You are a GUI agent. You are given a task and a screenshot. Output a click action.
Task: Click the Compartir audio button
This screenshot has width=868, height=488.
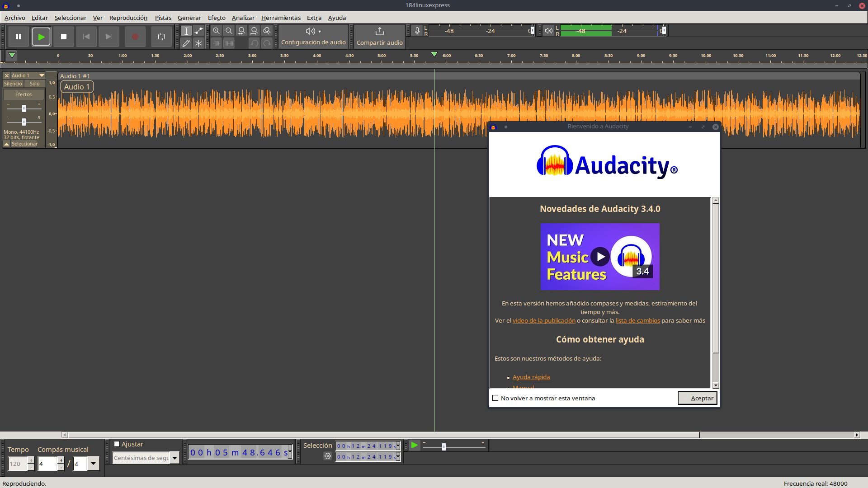coord(380,37)
